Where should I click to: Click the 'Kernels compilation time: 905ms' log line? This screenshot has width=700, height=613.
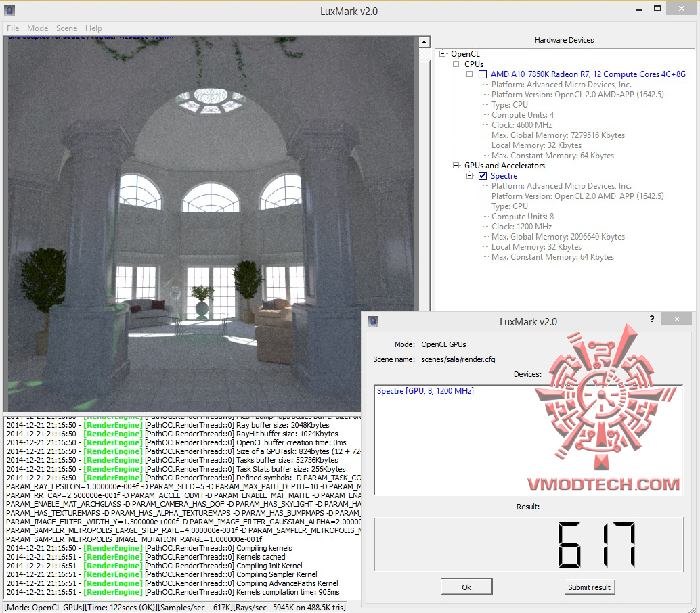click(173, 592)
